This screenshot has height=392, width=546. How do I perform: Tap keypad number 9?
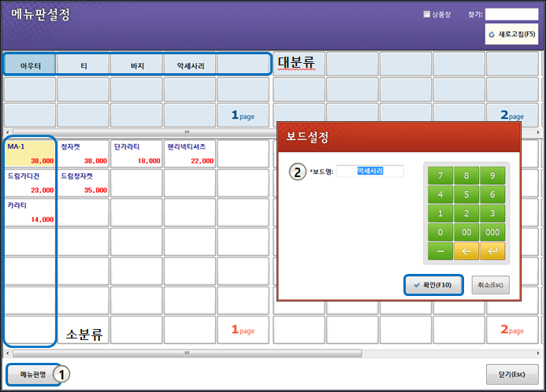492,176
